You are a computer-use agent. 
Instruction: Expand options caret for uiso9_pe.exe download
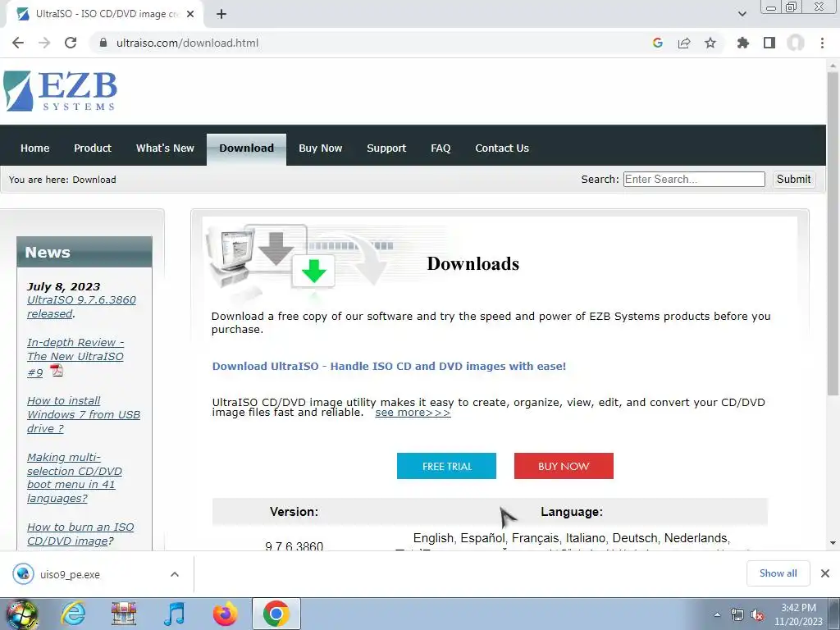(175, 574)
